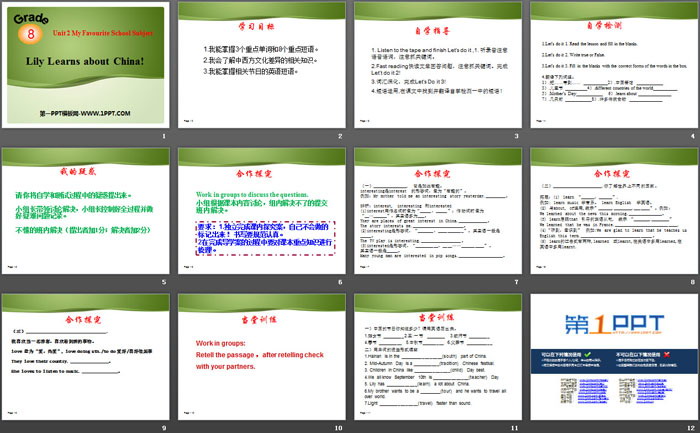Click 'with your partners.' line on slide 10

tap(225, 366)
